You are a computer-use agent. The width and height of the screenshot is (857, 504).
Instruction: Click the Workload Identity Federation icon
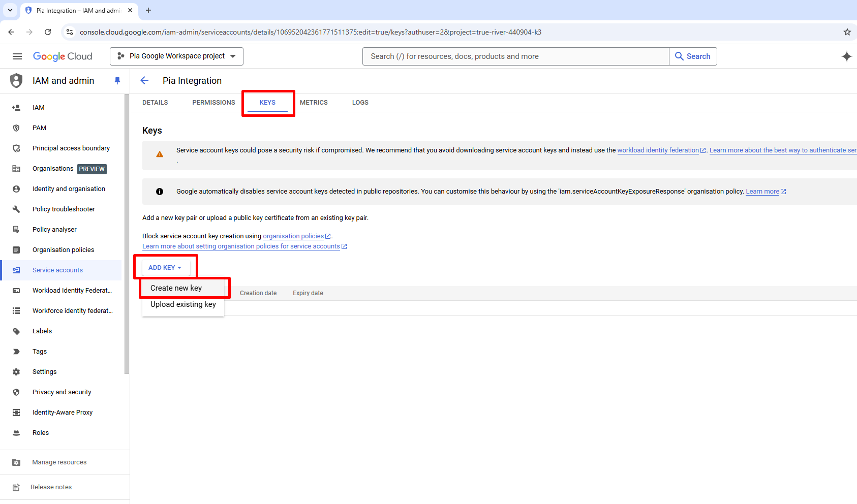(16, 291)
